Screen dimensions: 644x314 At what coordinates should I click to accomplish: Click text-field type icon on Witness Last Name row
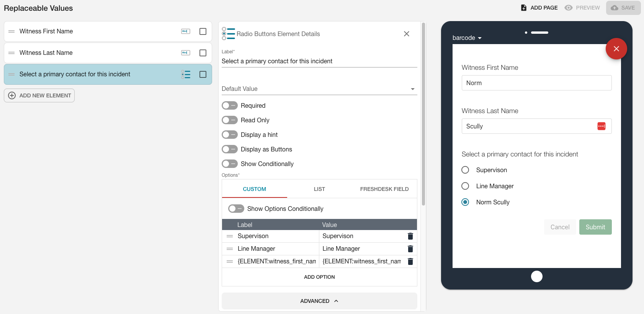[186, 53]
